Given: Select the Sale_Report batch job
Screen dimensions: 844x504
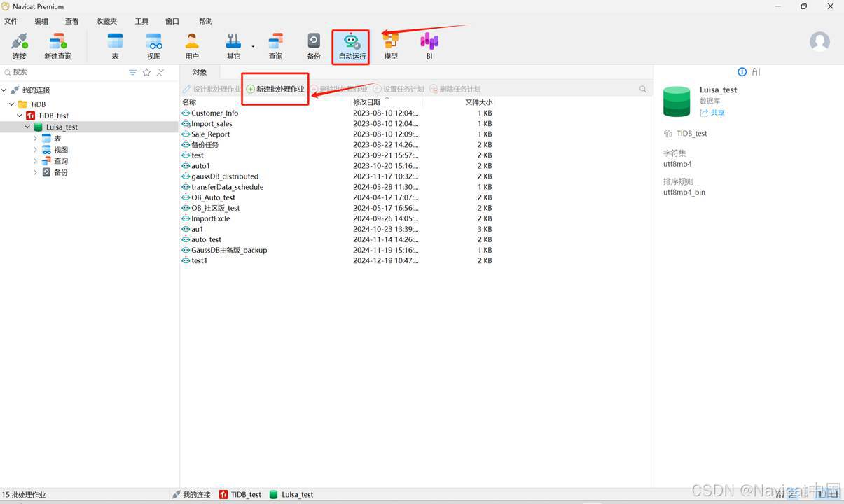Looking at the screenshot, I should (x=211, y=134).
